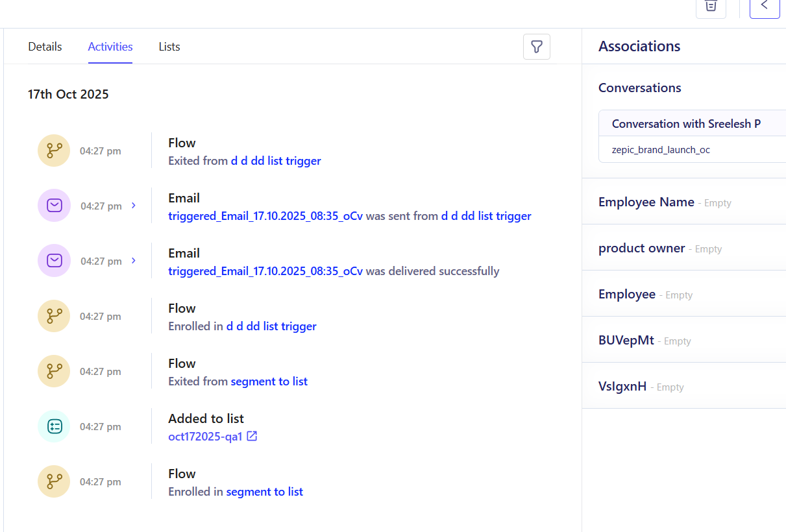Viewport: 786px width, 532px height.
Task: Click the trash bin icon at top
Action: coord(711,6)
